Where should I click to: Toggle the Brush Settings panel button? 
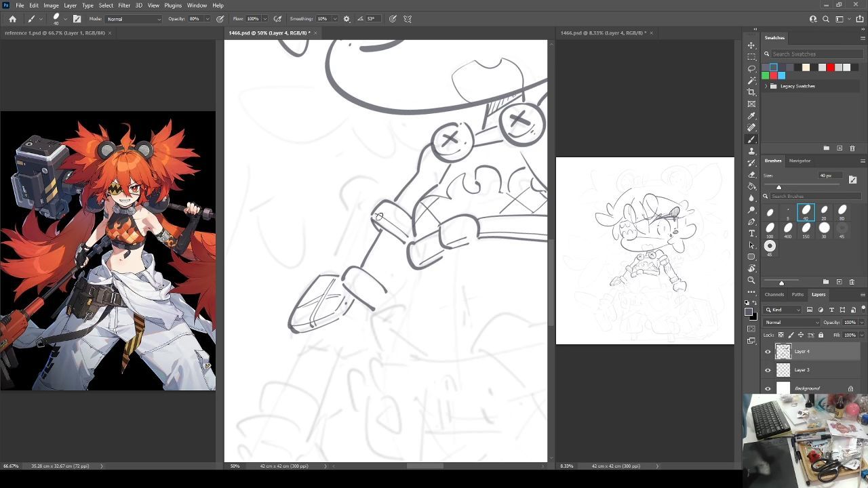pos(77,19)
